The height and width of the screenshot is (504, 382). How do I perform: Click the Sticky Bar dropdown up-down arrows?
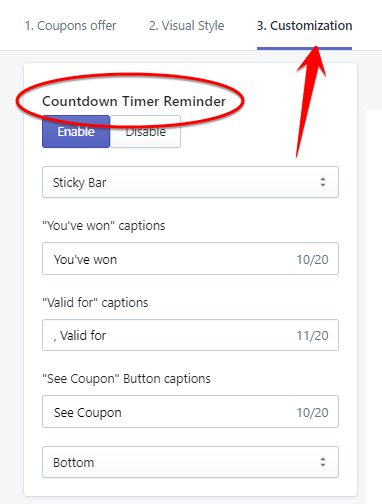(322, 182)
